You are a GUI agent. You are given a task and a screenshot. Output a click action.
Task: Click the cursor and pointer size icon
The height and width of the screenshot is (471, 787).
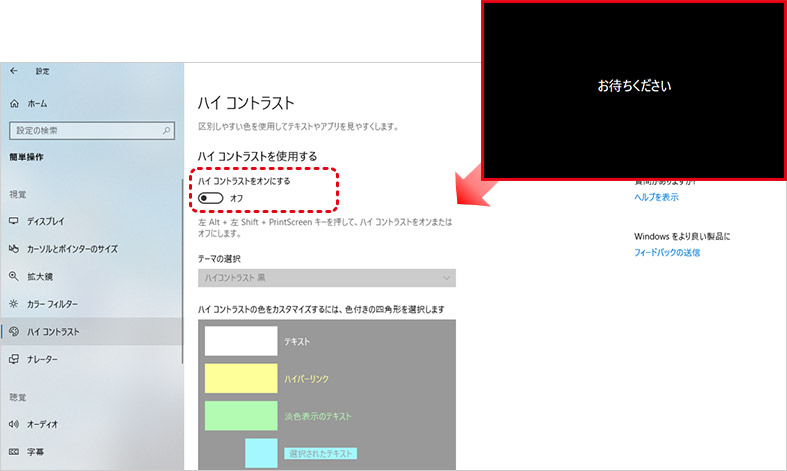click(x=14, y=248)
